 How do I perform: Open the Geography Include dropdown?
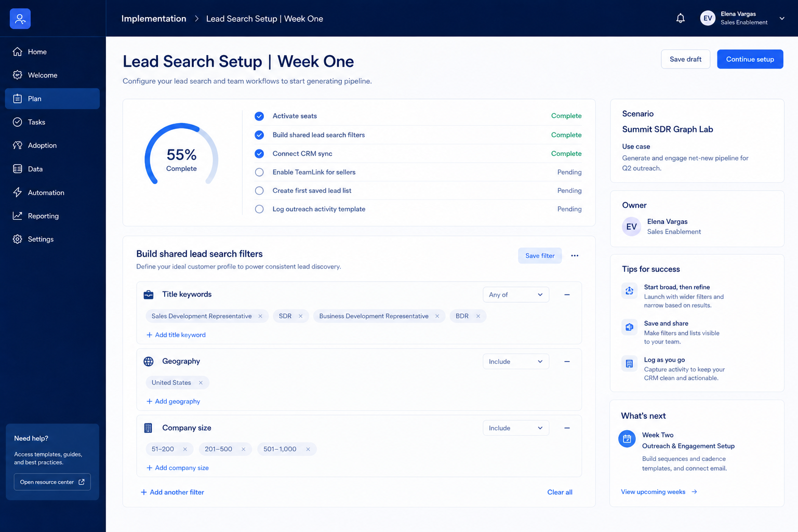[516, 362]
